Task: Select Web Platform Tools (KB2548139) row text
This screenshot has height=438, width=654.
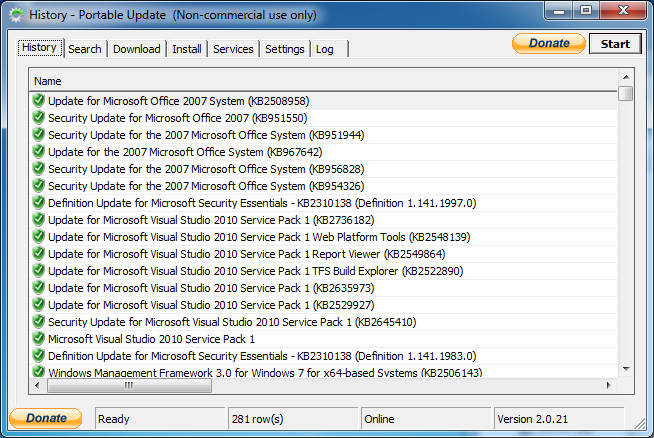Action: pyautogui.click(x=259, y=237)
